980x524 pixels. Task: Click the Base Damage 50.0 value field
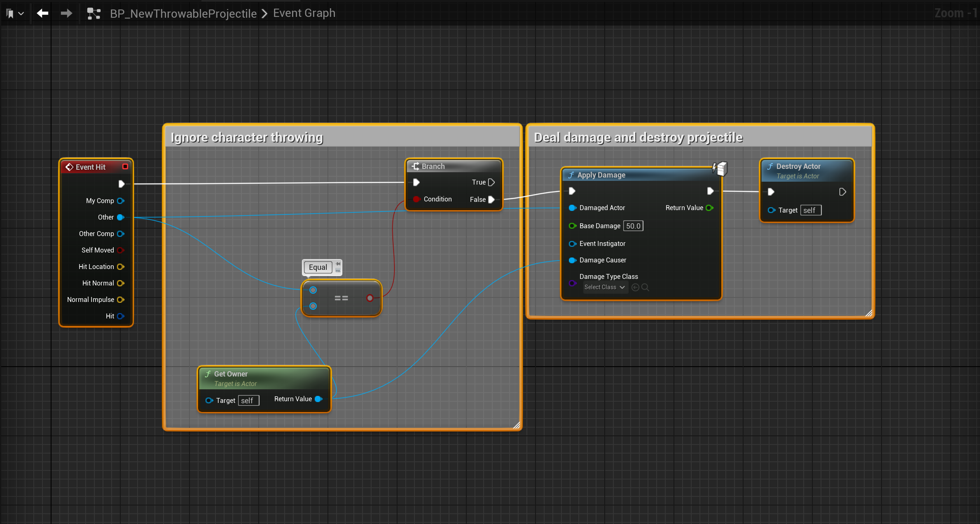[633, 226]
